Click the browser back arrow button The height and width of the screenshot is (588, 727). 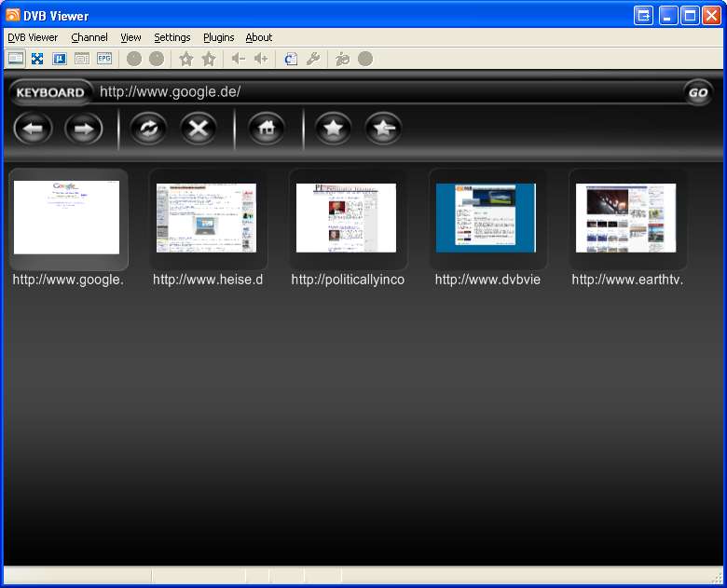(34, 129)
